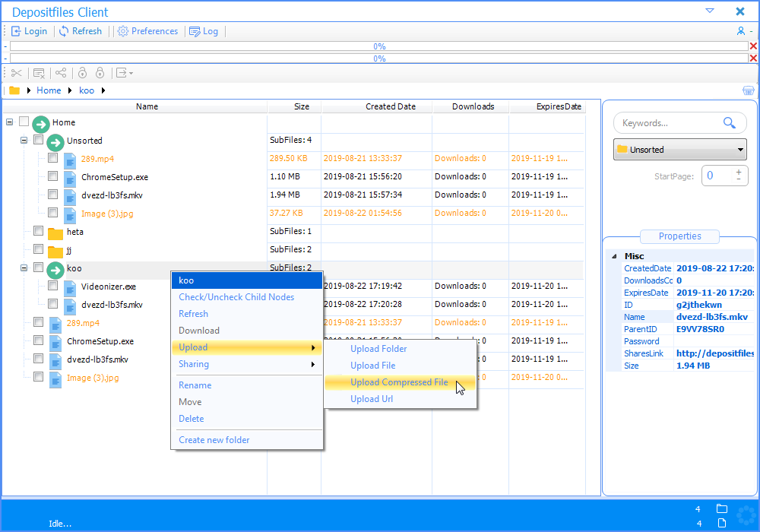Expand the arrow after Home breadcrumb
This screenshot has width=760, height=532.
(70, 90)
